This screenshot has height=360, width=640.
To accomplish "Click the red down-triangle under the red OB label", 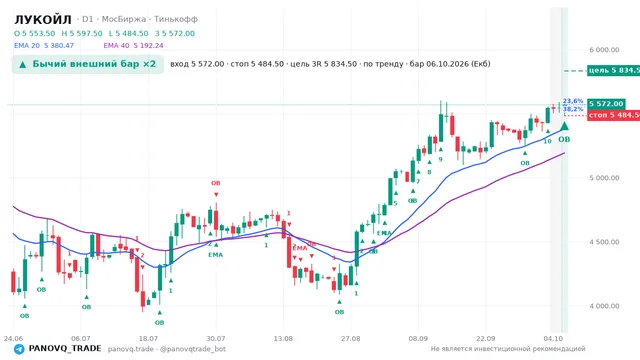I will pyautogui.click(x=216, y=194).
